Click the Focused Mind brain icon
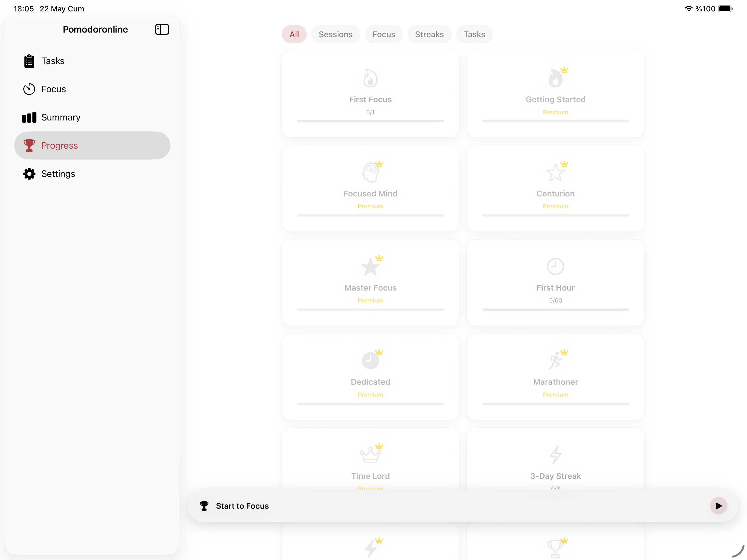The width and height of the screenshot is (747, 560). (x=370, y=172)
